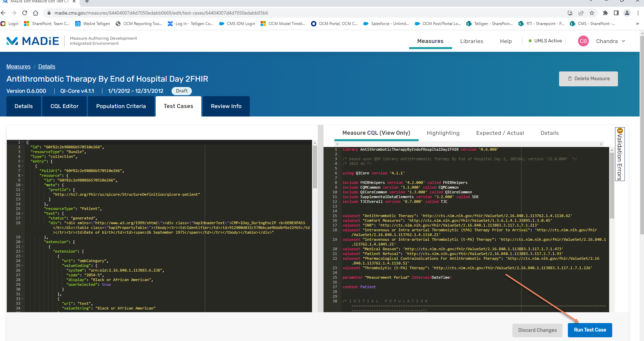The height and width of the screenshot is (341, 644).
Task: Select the Measure CQL (View Only) tab
Action: click(x=376, y=133)
